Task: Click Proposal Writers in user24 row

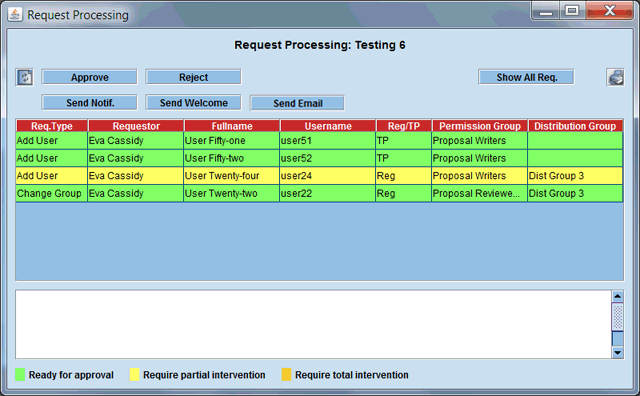Action: pos(479,176)
